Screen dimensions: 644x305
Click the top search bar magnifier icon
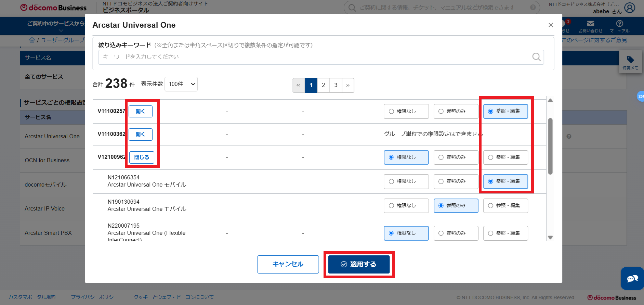point(352,8)
